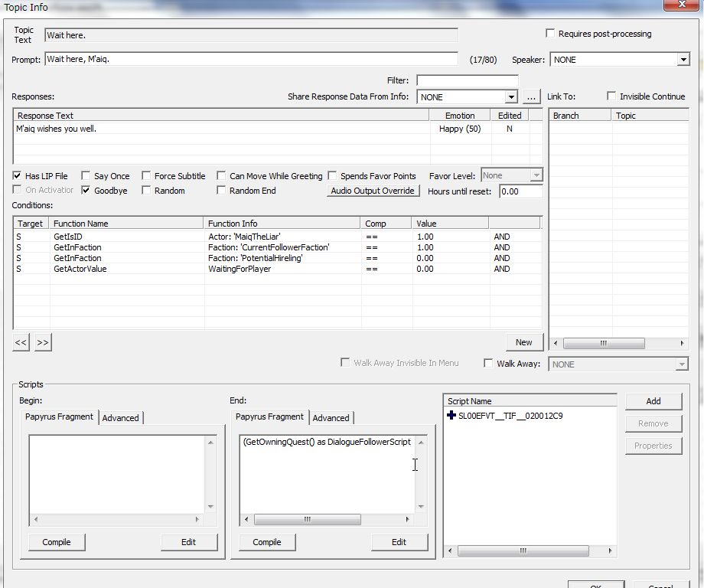Enable the Random checkbox
The height and width of the screenshot is (588, 704).
tap(146, 190)
